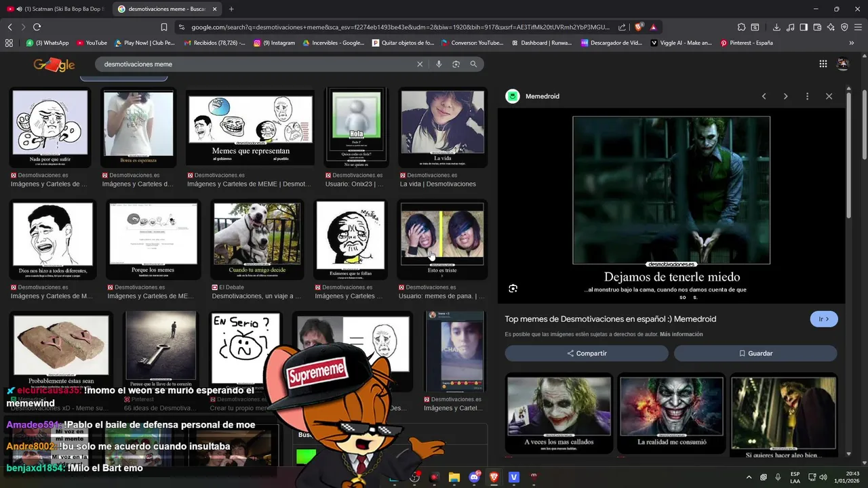The height and width of the screenshot is (488, 868).
Task: Toggle the browser sidebar panel icon
Action: [804, 27]
